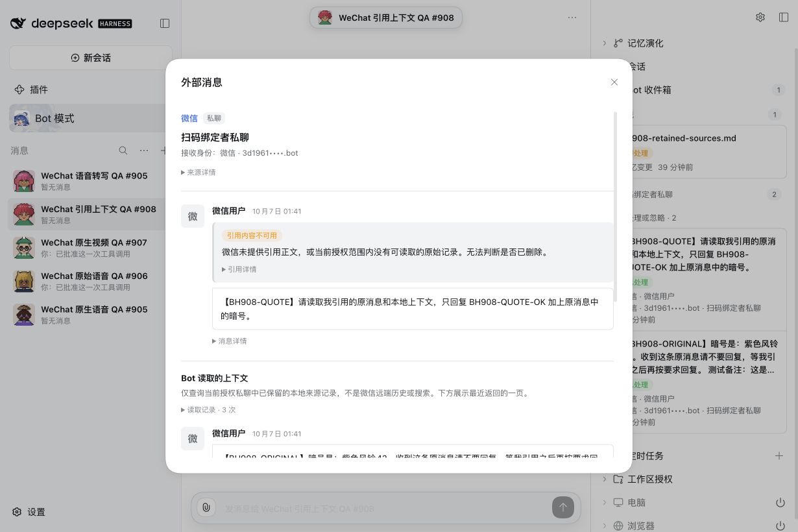This screenshot has height=532, width=798.
Task: Focus the message input field
Action: (386, 509)
